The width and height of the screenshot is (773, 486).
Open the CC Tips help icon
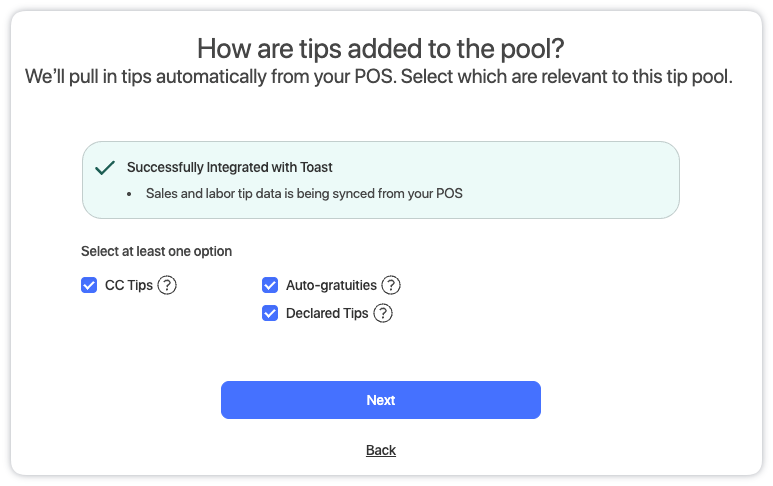coord(167,285)
